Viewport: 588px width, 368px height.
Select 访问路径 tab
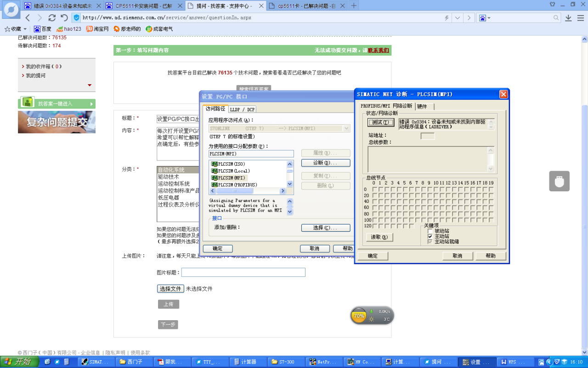coord(215,109)
